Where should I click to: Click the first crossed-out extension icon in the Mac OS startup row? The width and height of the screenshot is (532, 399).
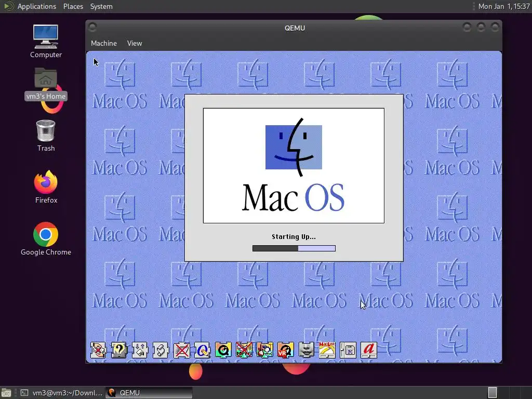(x=98, y=350)
